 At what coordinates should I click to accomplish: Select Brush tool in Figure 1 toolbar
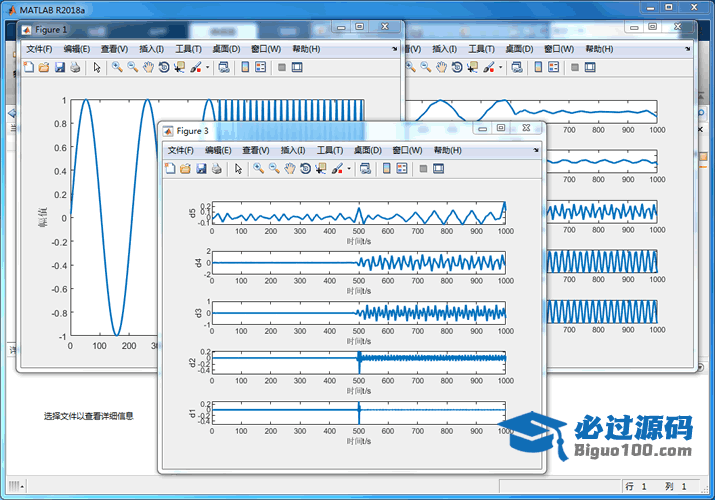point(196,67)
